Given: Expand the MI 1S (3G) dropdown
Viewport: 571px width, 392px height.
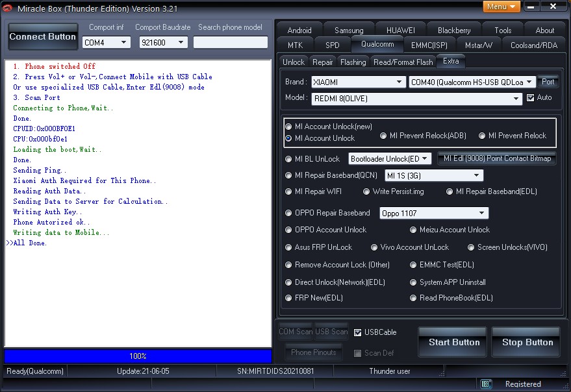Looking at the screenshot, I should (x=434, y=175).
